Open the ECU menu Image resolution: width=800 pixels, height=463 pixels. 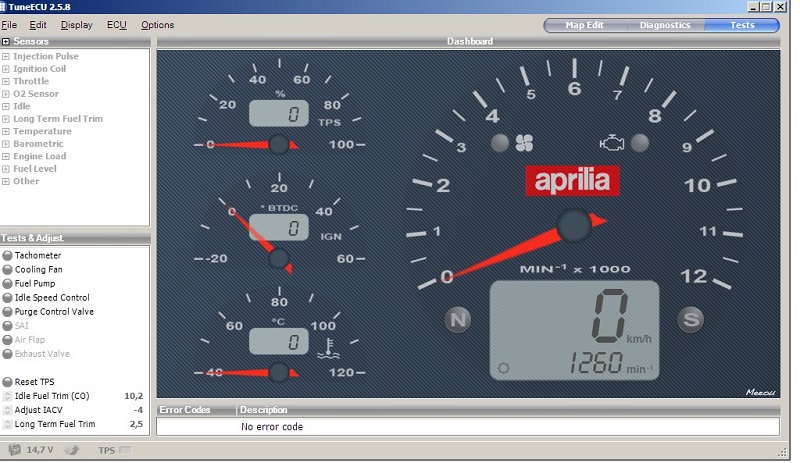pos(116,25)
